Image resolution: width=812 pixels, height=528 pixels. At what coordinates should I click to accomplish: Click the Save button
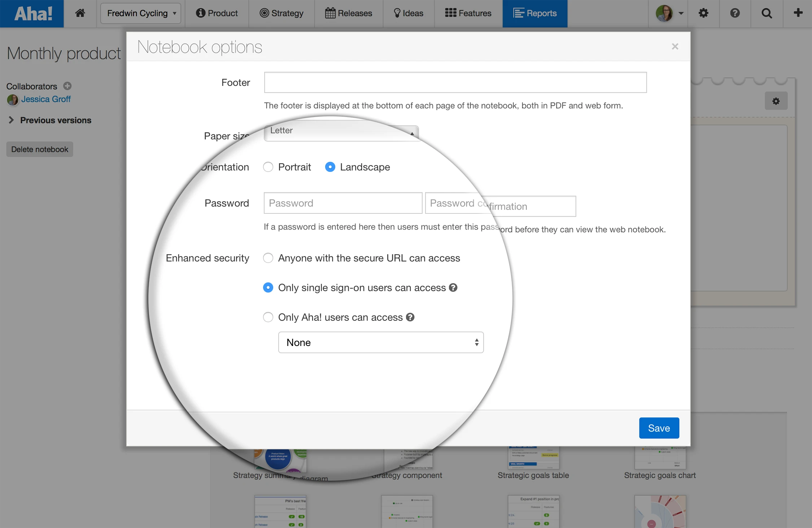[x=659, y=428]
